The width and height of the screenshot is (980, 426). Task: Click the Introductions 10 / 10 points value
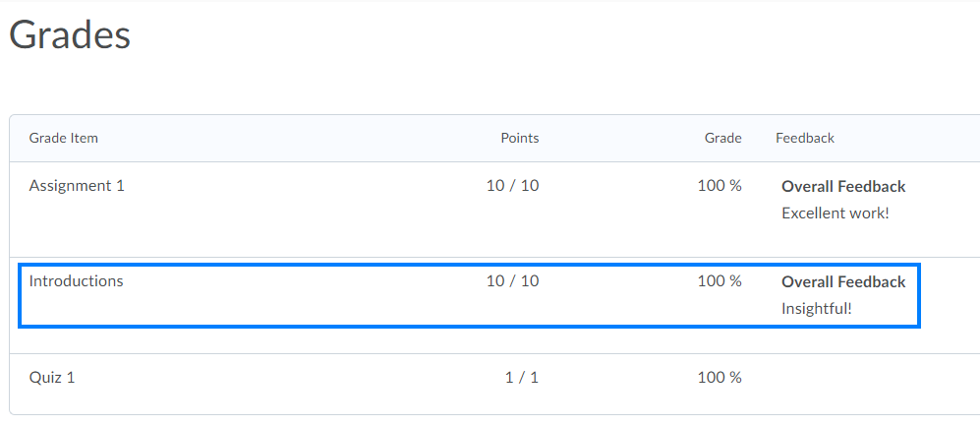click(x=512, y=280)
